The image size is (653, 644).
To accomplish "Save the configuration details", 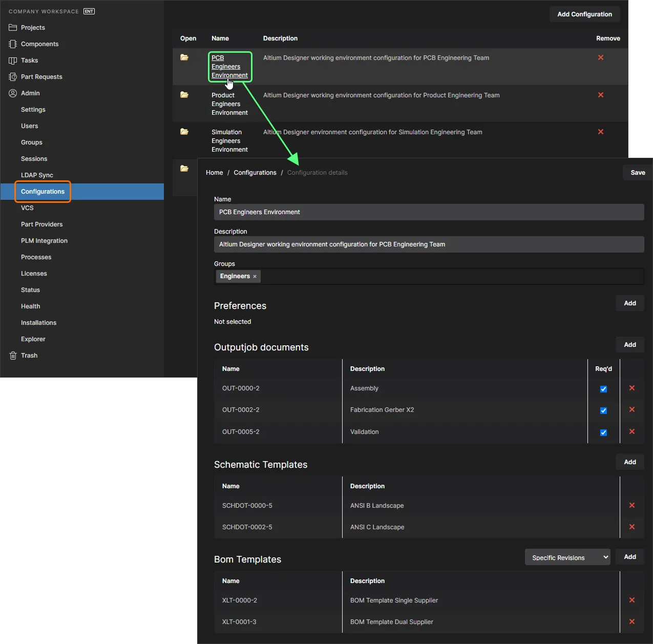I will (x=638, y=173).
